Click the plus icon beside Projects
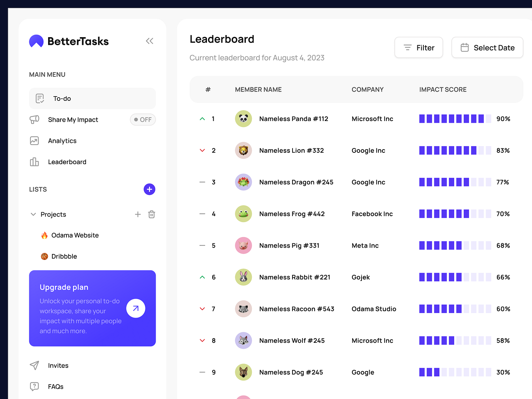Viewport: 532px width, 399px height. (x=138, y=214)
